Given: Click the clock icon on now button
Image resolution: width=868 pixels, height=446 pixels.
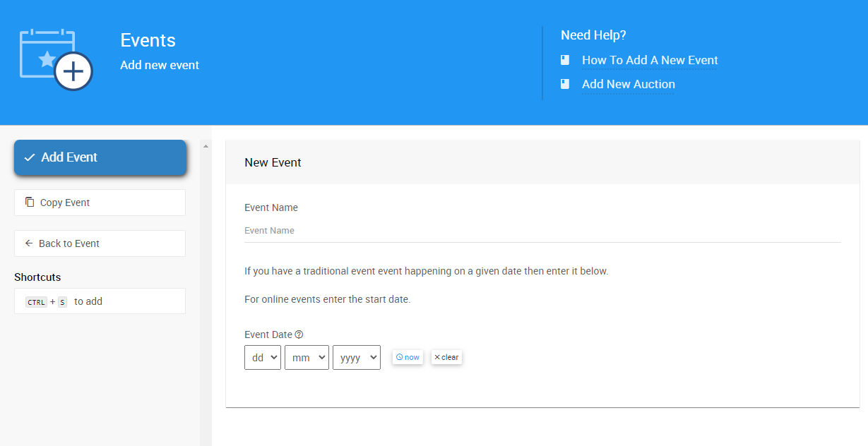Looking at the screenshot, I should (x=399, y=357).
